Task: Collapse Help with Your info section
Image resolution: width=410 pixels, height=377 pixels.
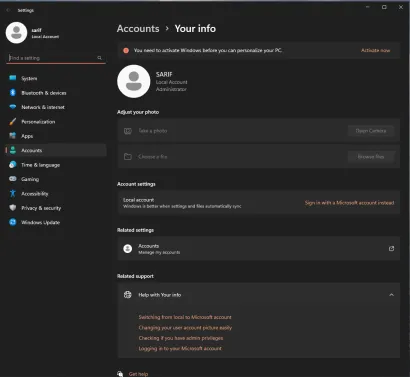Action: click(x=391, y=295)
